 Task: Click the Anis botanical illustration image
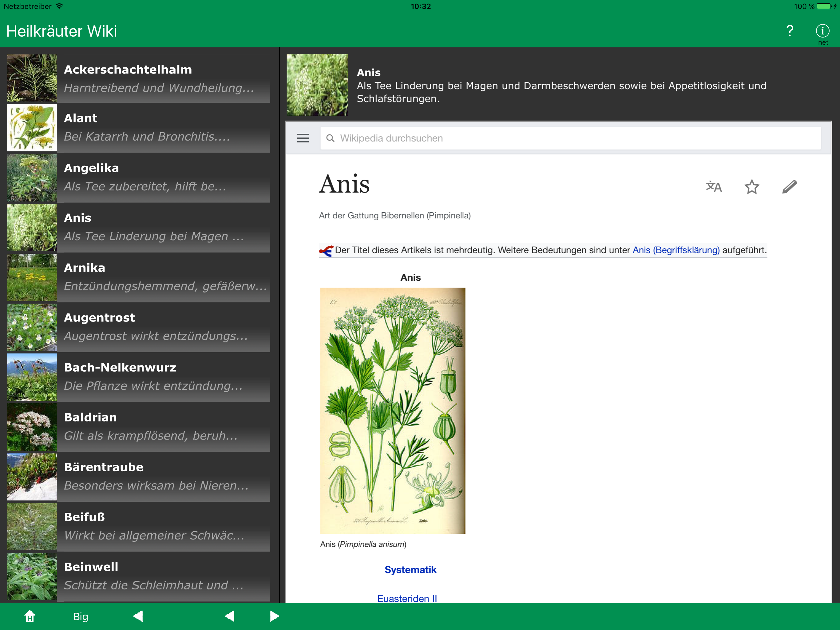(392, 410)
